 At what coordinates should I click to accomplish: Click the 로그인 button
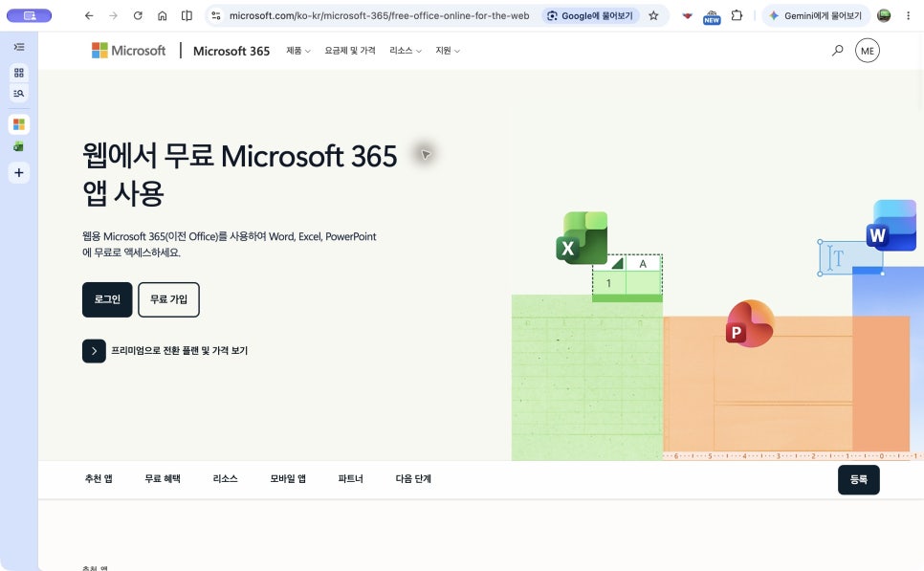click(107, 299)
